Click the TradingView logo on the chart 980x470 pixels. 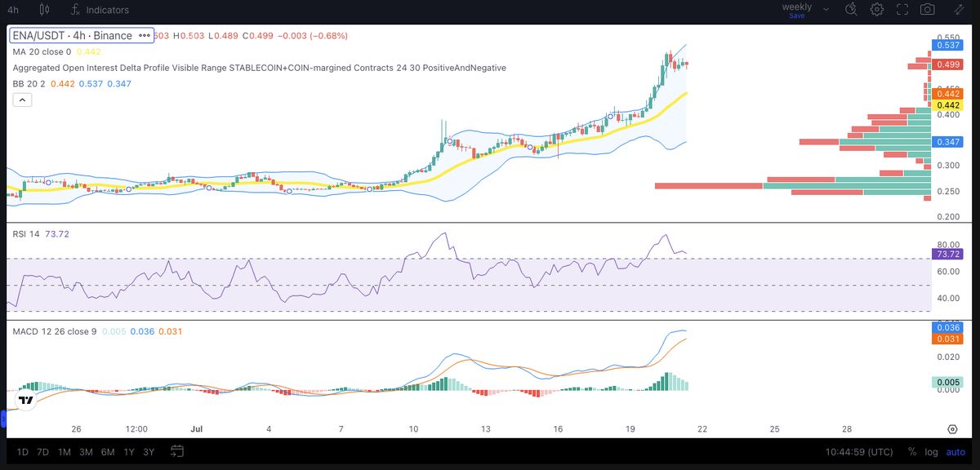point(26,400)
